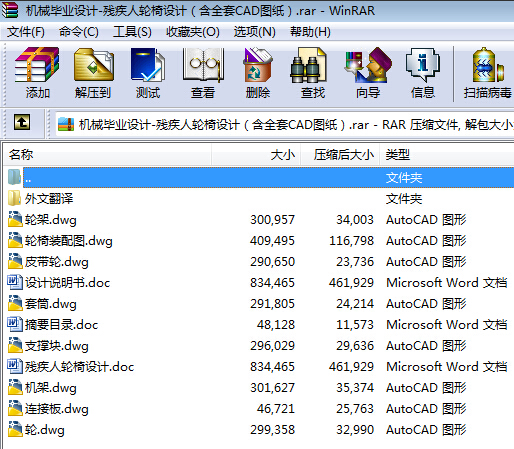Click the 套筒.dwg file icon

[x=15, y=303]
